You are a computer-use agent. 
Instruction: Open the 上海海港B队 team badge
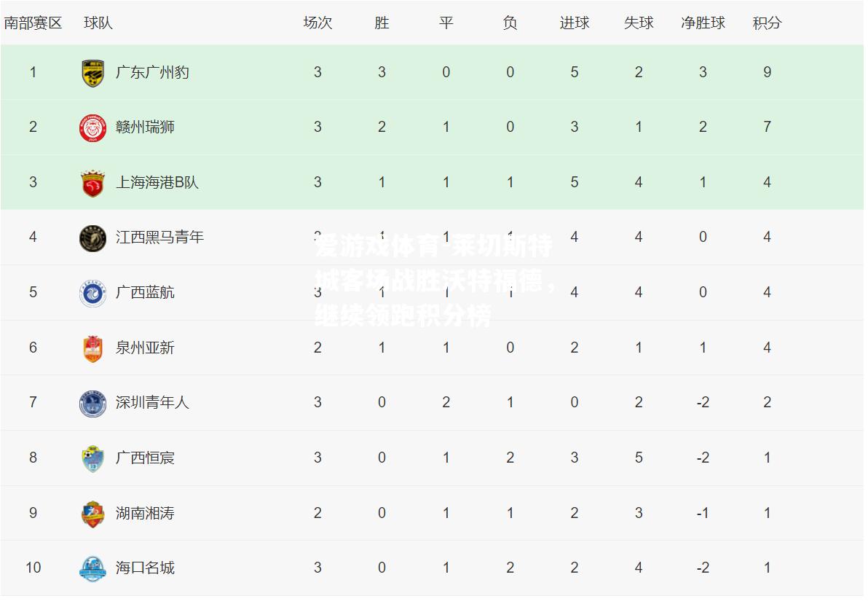[92, 184]
